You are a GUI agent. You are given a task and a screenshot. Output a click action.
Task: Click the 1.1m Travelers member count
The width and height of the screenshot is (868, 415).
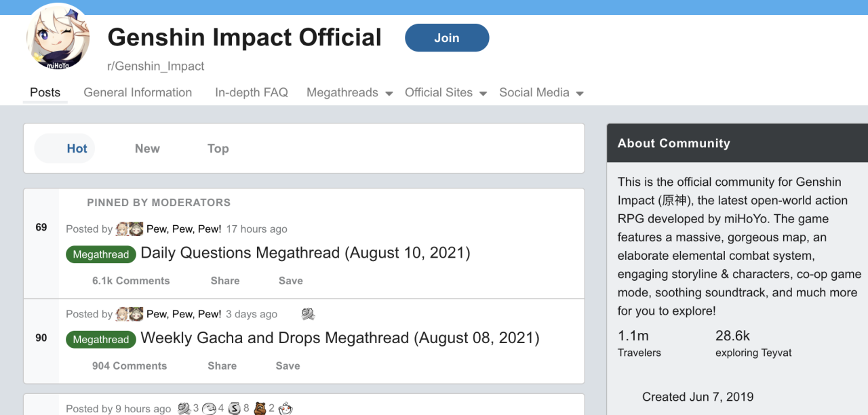(x=639, y=343)
